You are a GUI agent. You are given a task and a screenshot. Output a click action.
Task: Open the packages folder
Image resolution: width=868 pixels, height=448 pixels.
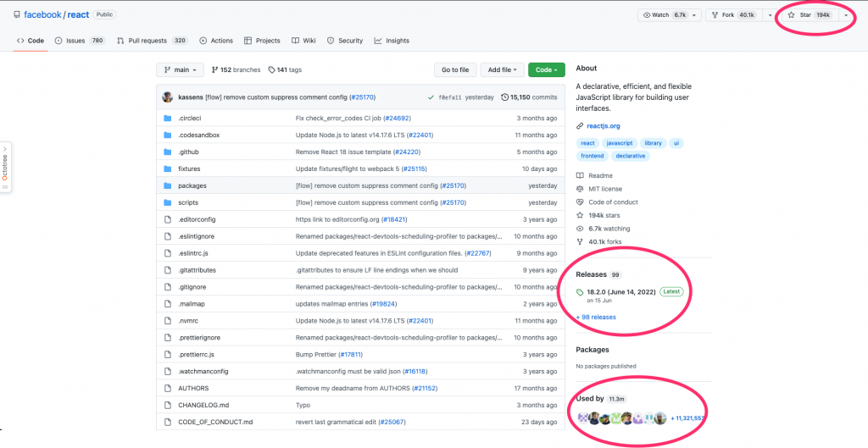192,185
